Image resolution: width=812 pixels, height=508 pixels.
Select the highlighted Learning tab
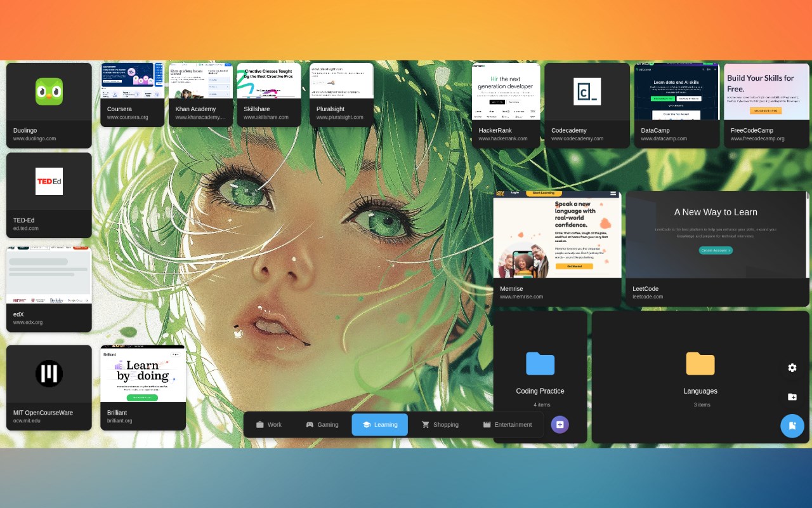[379, 424]
